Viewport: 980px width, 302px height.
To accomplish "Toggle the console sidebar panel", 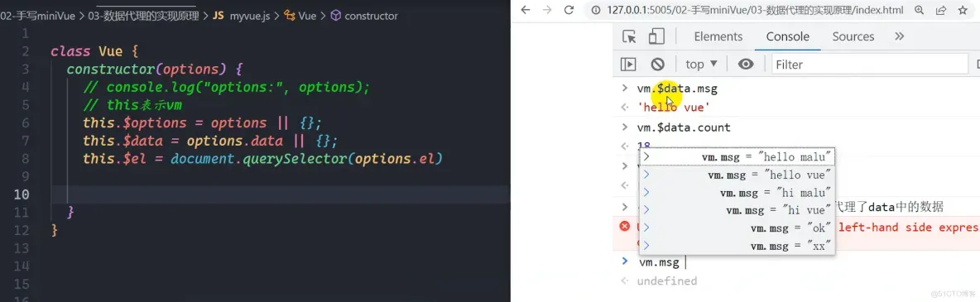I will click(627, 64).
